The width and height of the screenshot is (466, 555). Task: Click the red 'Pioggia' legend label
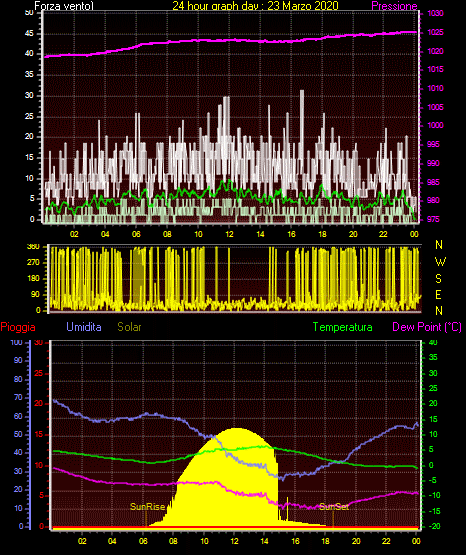coord(18,327)
